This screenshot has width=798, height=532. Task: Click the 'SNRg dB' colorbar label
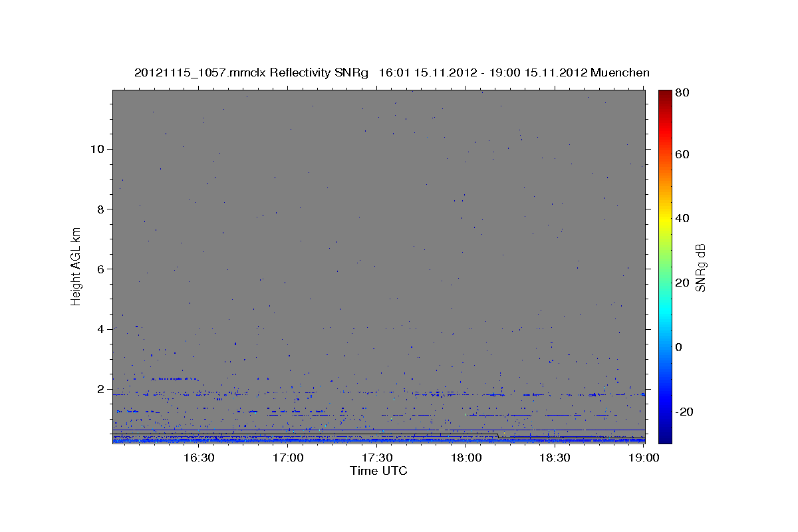click(x=700, y=267)
